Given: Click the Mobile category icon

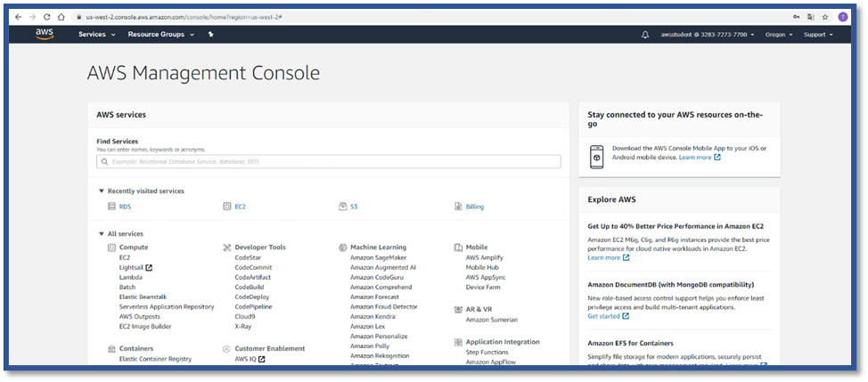Looking at the screenshot, I should tap(458, 248).
